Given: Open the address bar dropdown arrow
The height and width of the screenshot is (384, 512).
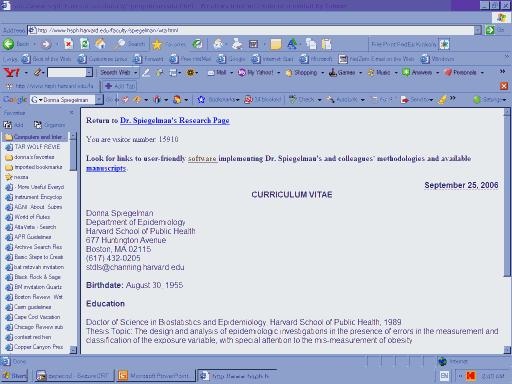Looking at the screenshot, I should coord(478,30).
